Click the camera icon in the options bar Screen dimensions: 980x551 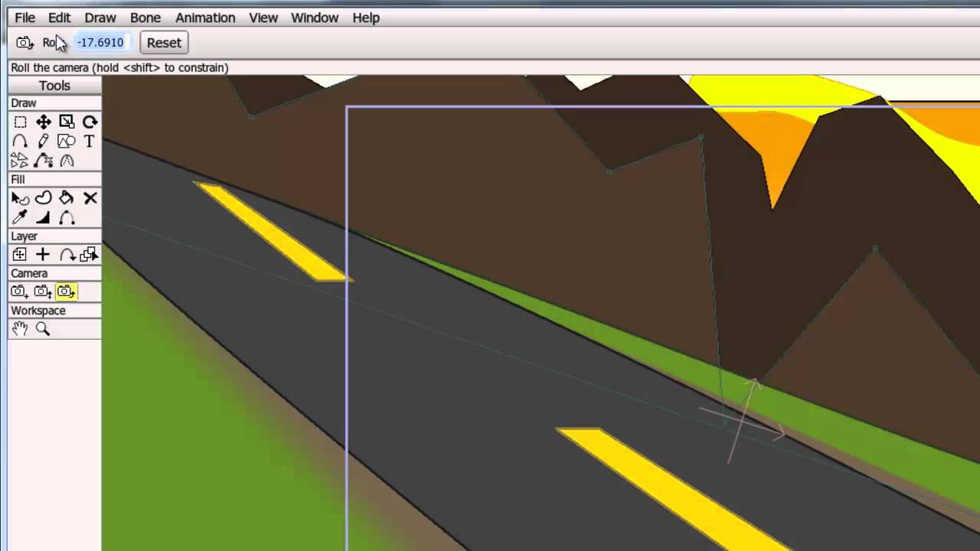pos(24,43)
